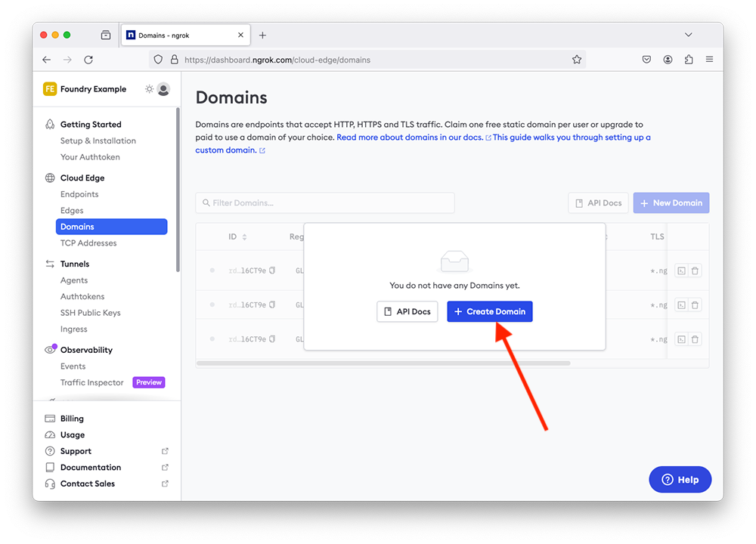This screenshot has width=756, height=544.
Task: Click the Foundry Example FE account logo
Action: (x=50, y=89)
